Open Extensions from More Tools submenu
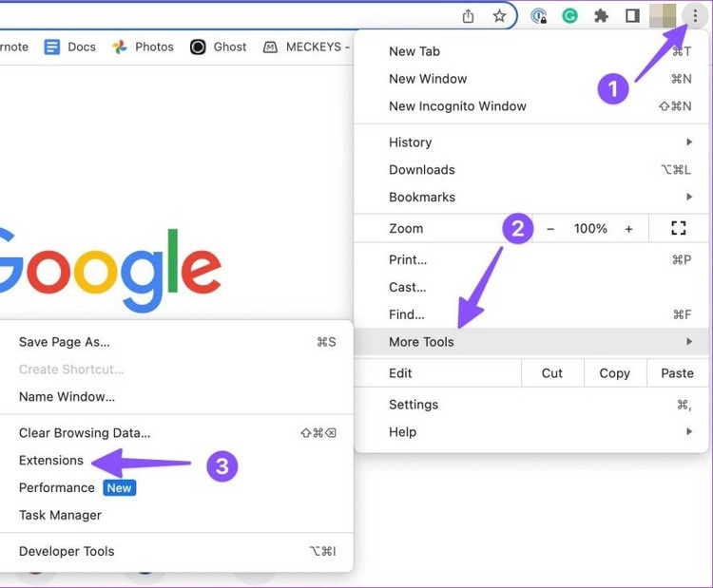This screenshot has width=713, height=588. (x=177, y=461)
